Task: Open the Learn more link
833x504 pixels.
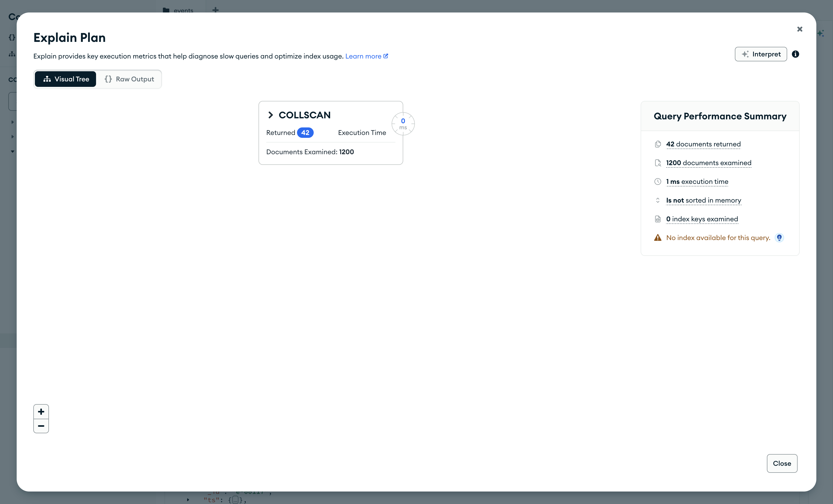Action: 367,56
